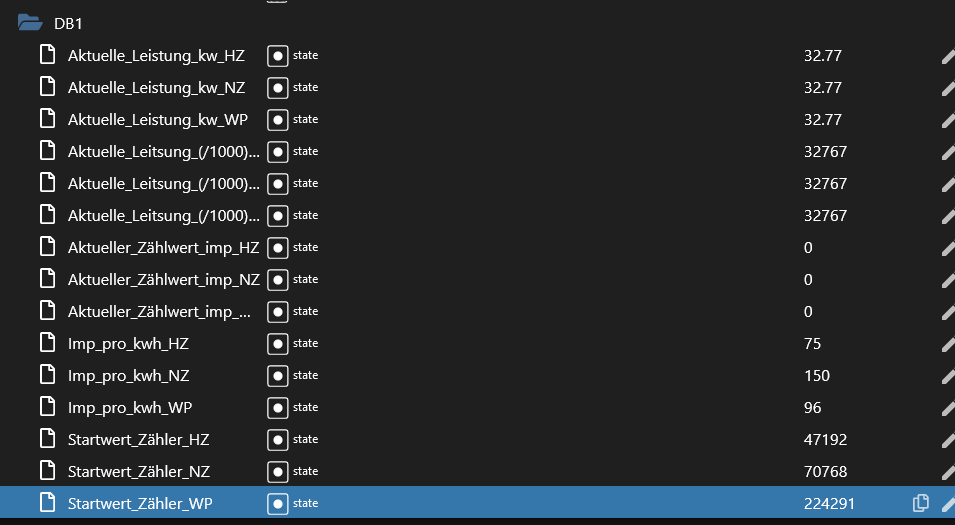Click the value 75 for Imp_pro_kwh_HZ
Viewport: 955px width, 525px height.
[x=812, y=344]
